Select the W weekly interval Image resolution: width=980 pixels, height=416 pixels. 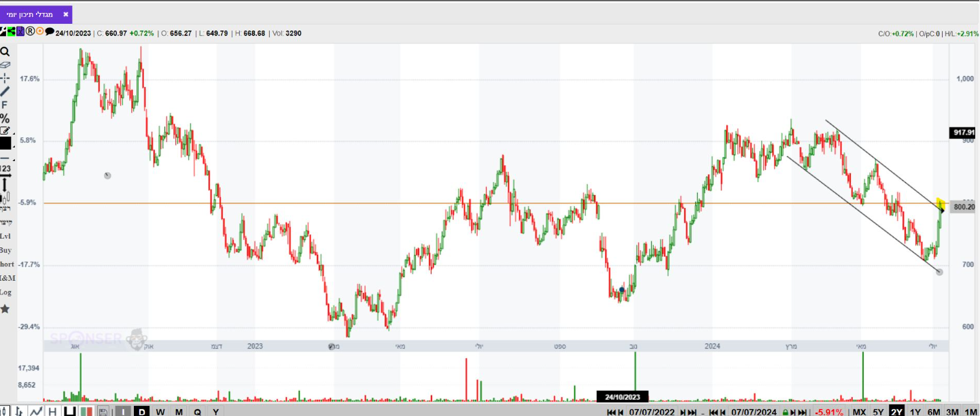(160, 411)
